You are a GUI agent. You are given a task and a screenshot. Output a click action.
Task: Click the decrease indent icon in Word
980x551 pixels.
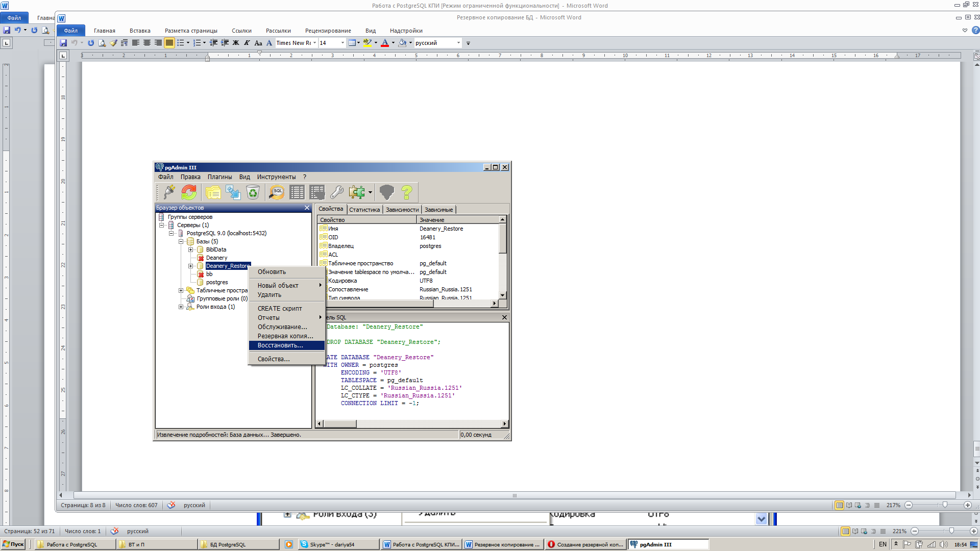[213, 43]
